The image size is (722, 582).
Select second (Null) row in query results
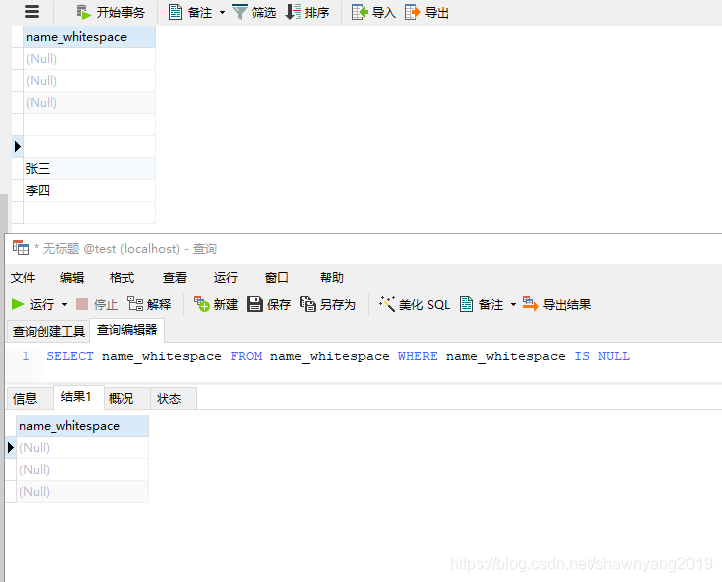(x=82, y=470)
